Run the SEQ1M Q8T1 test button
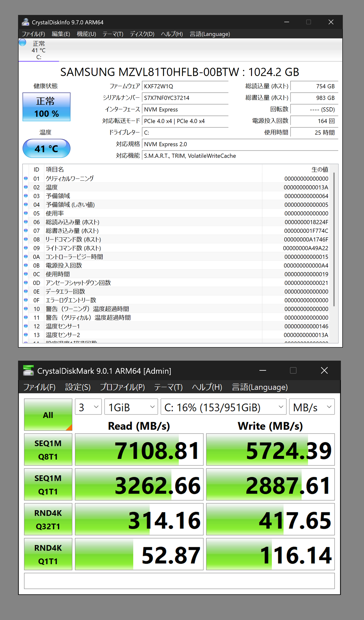 tap(48, 450)
